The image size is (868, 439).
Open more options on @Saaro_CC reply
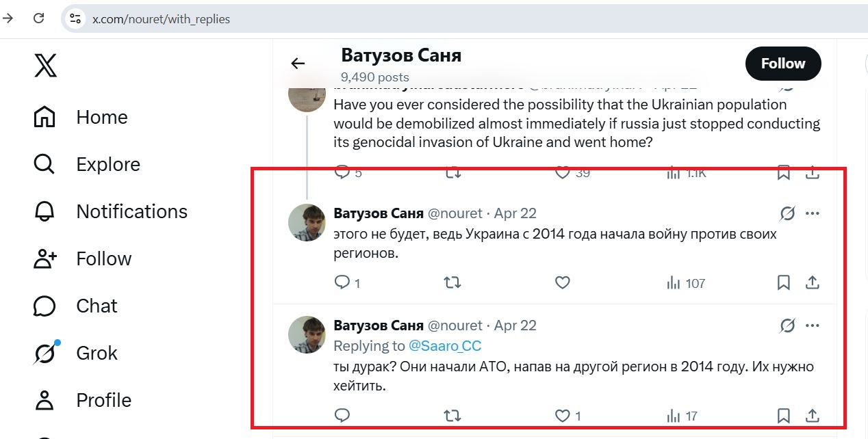pos(813,326)
